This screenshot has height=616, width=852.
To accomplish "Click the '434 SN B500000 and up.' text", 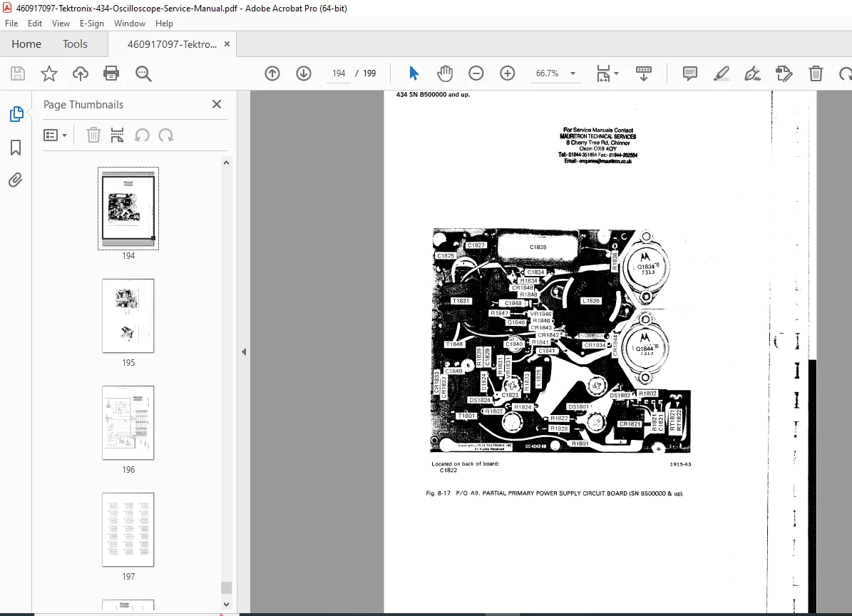I will click(433, 95).
